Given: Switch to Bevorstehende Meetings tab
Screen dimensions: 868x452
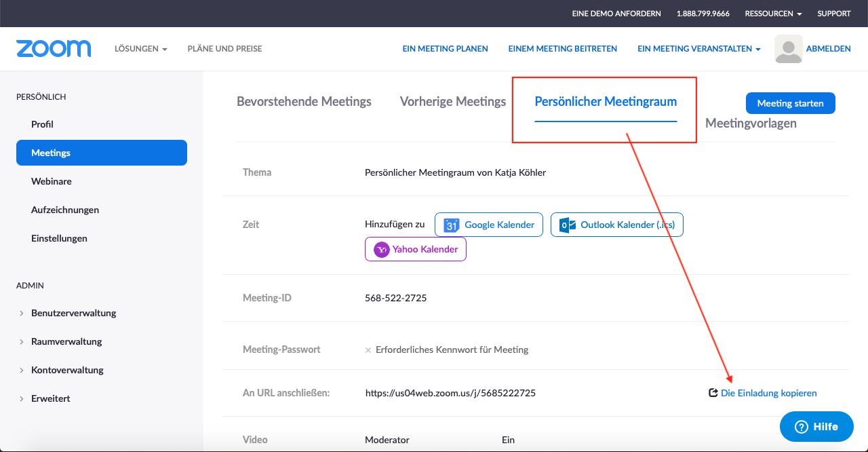Looking at the screenshot, I should pos(304,102).
